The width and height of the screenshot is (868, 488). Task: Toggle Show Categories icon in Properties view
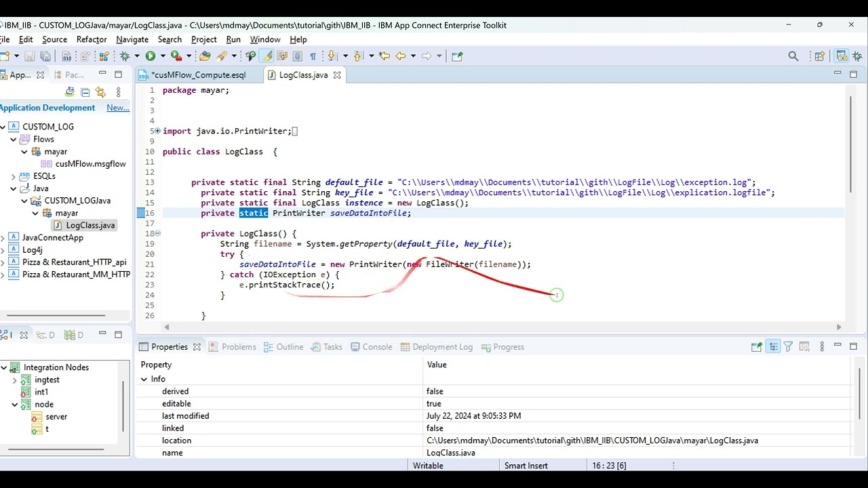click(x=773, y=347)
